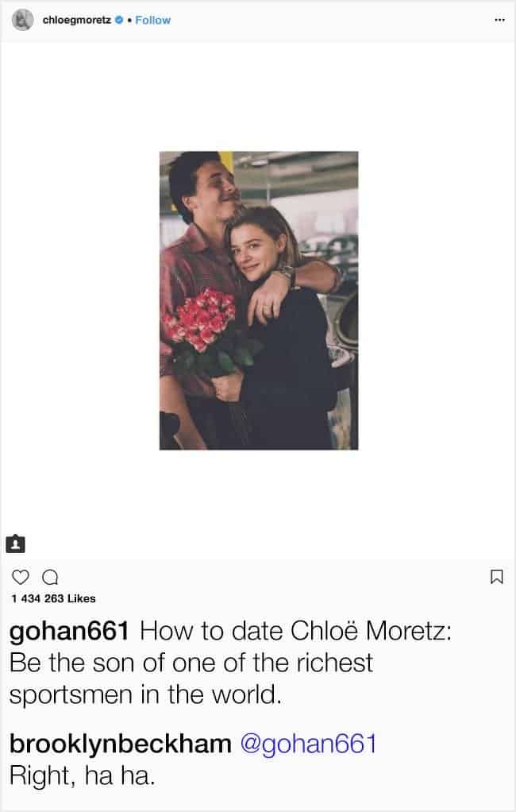
Task: Click the blue verified badge
Action: [x=118, y=21]
